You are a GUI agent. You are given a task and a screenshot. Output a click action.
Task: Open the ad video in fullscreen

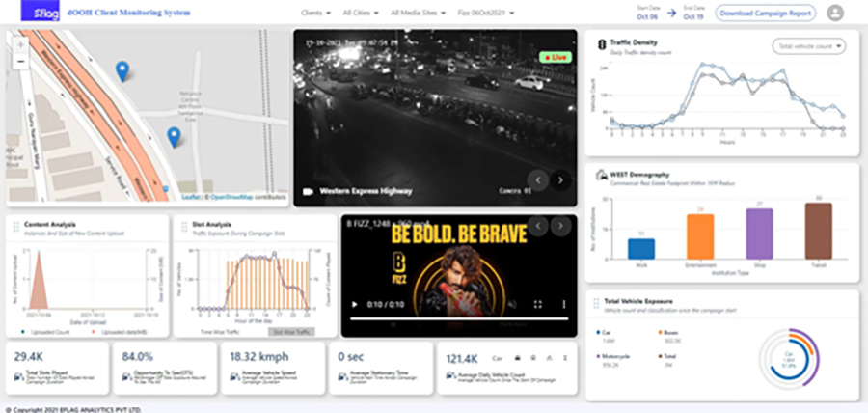click(x=537, y=305)
